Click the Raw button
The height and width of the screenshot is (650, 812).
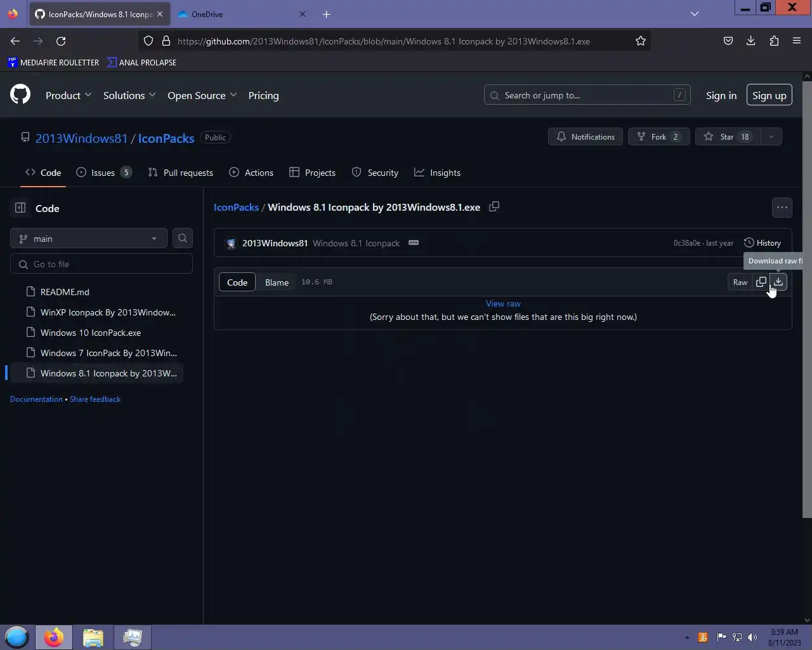(x=740, y=282)
